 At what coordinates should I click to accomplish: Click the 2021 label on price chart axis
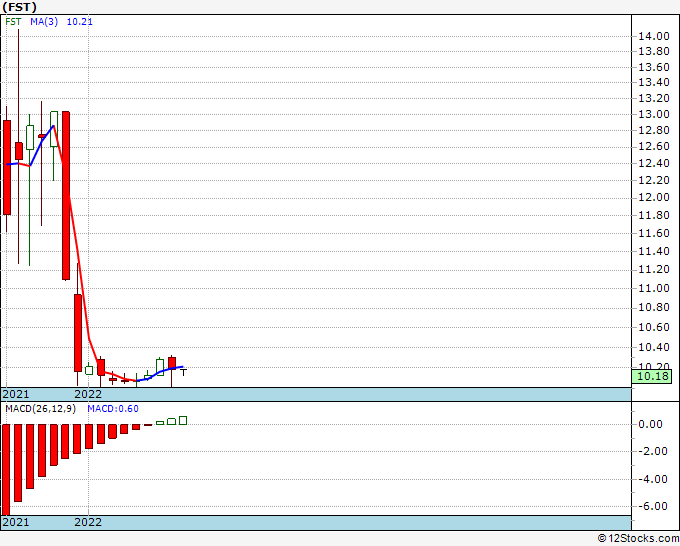[16, 394]
